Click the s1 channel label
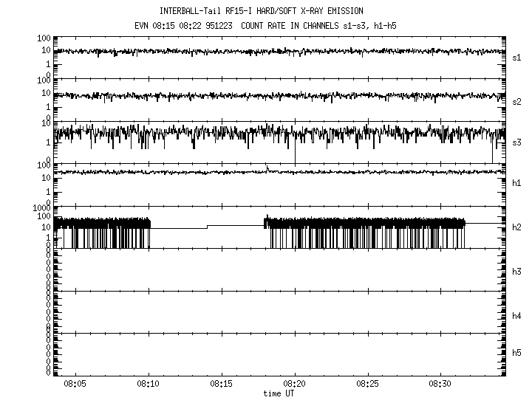The width and height of the screenshot is (532, 406). pos(517,57)
